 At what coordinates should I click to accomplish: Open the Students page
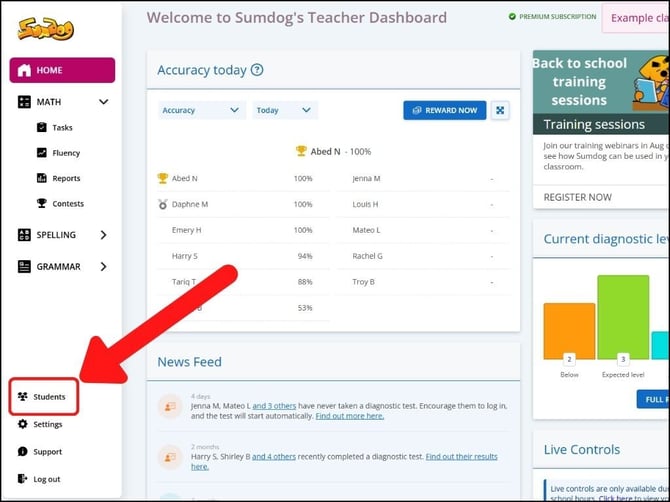44,396
